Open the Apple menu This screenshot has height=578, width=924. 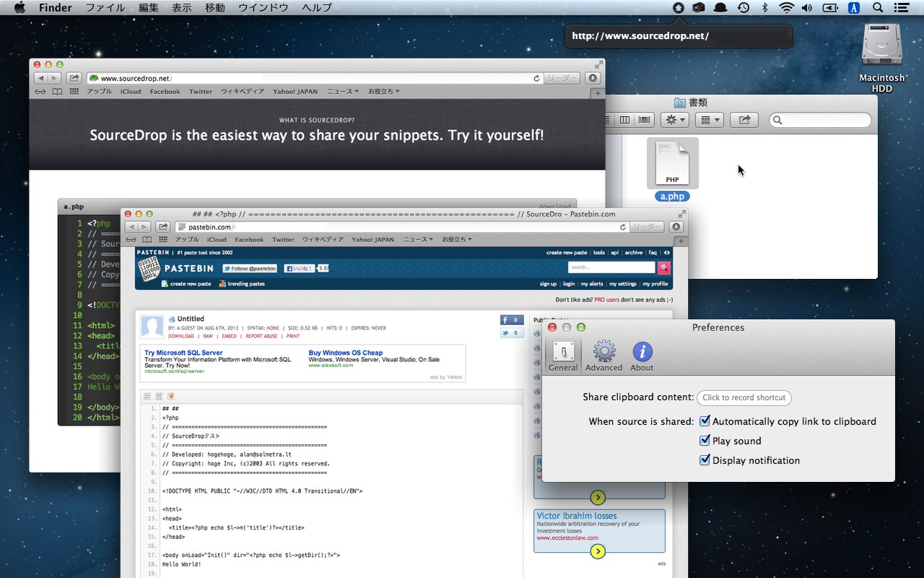[x=19, y=8]
